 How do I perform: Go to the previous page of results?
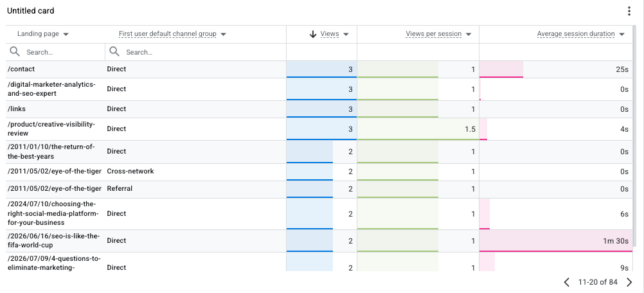coord(567,282)
